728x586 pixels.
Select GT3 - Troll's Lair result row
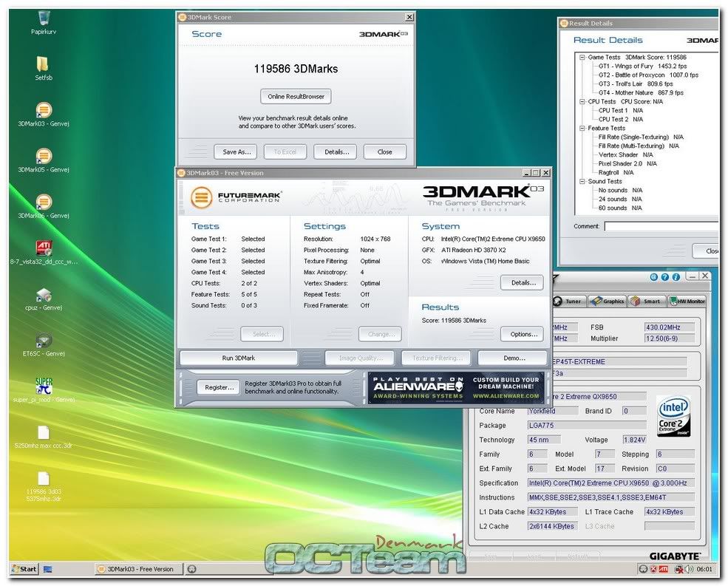coord(635,84)
